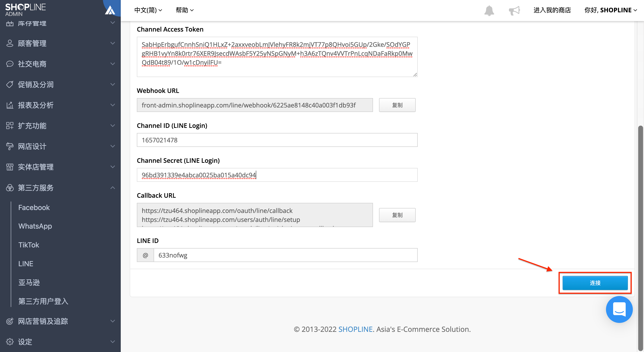
Task: Open the 中文(简) language dropdown
Action: tap(148, 10)
